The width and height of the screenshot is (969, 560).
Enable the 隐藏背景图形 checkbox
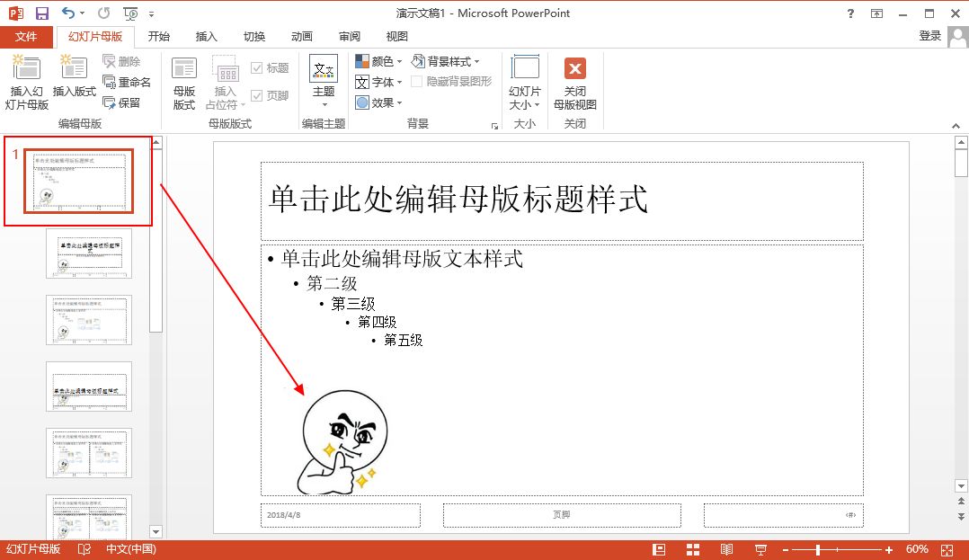tap(417, 82)
